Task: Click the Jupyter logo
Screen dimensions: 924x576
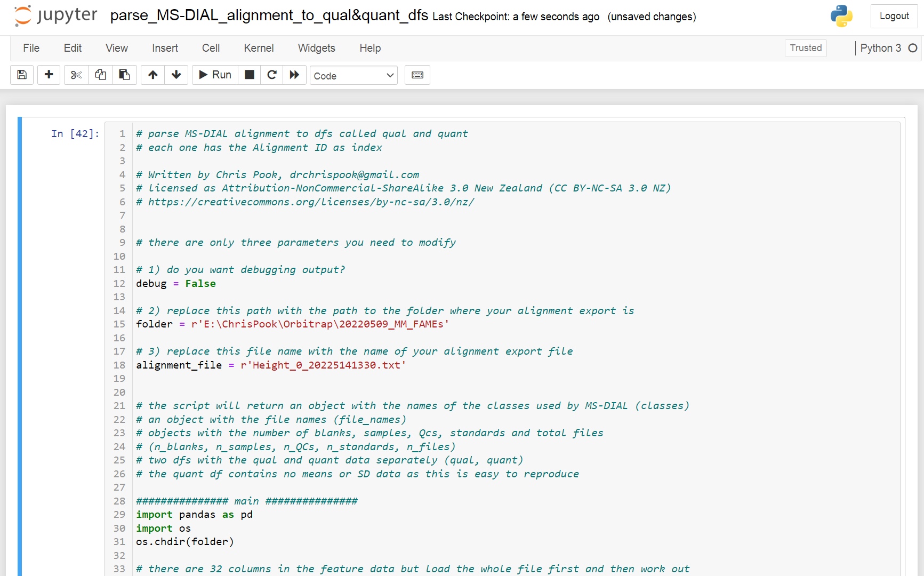Action: (x=55, y=15)
